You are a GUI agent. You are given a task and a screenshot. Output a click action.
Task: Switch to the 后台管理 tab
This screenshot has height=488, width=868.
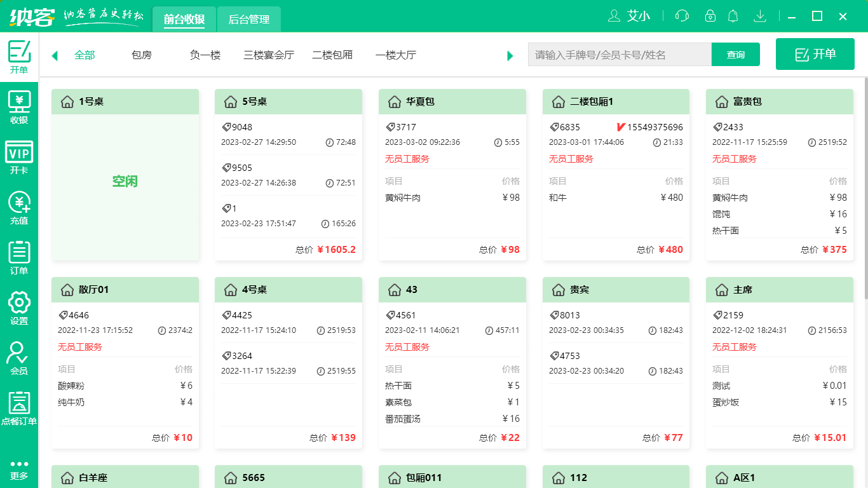pos(248,19)
